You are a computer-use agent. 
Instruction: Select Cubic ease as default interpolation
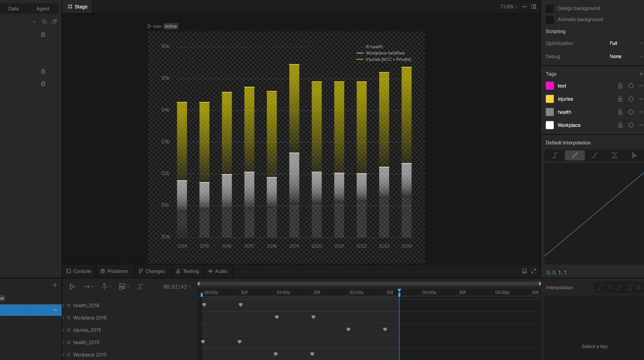(x=595, y=156)
